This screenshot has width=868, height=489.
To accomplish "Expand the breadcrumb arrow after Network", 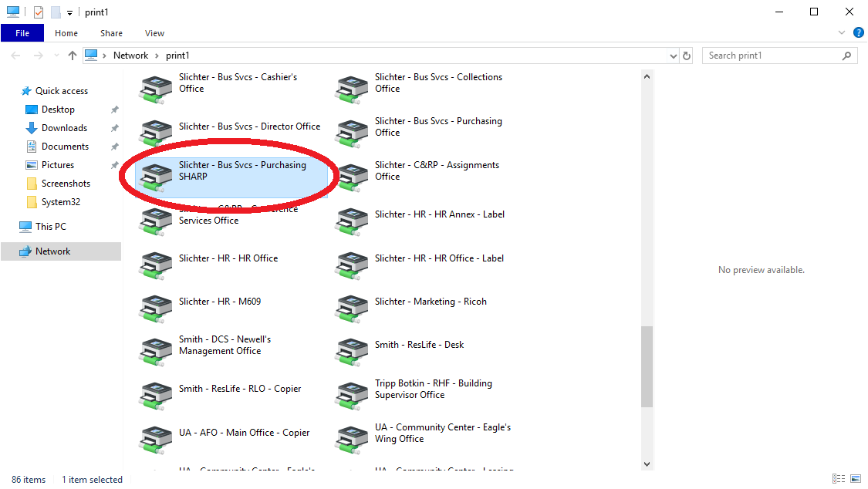I will pyautogui.click(x=157, y=56).
